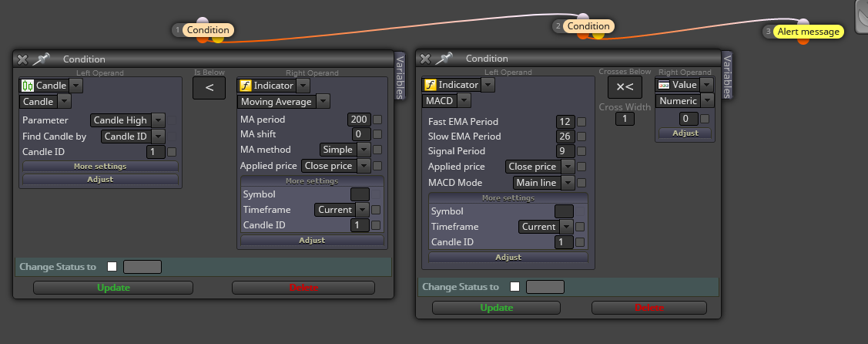Open the Moving Average indicator dropdown
The image size is (868, 344).
[283, 101]
